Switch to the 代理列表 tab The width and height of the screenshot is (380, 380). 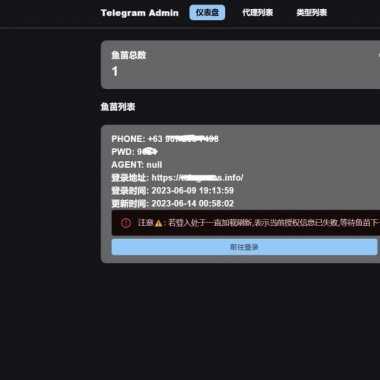(x=257, y=13)
